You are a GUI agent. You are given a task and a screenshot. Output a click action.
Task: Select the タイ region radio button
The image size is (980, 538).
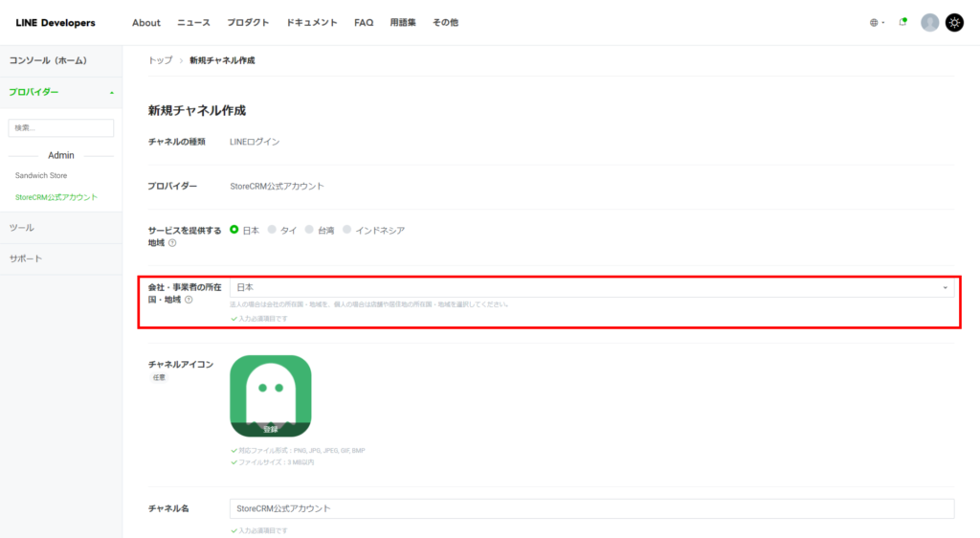272,230
